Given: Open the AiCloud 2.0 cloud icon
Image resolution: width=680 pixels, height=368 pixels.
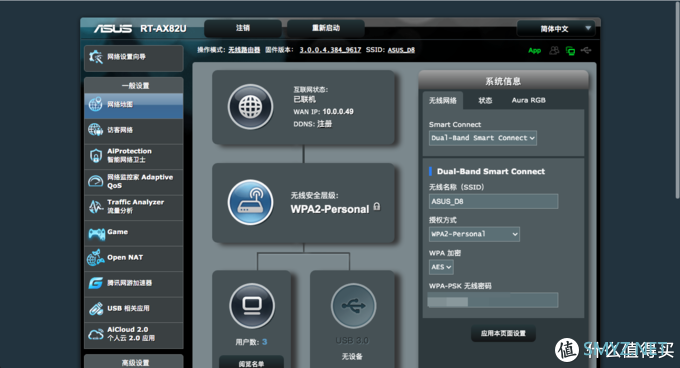Looking at the screenshot, I should pyautogui.click(x=95, y=334).
